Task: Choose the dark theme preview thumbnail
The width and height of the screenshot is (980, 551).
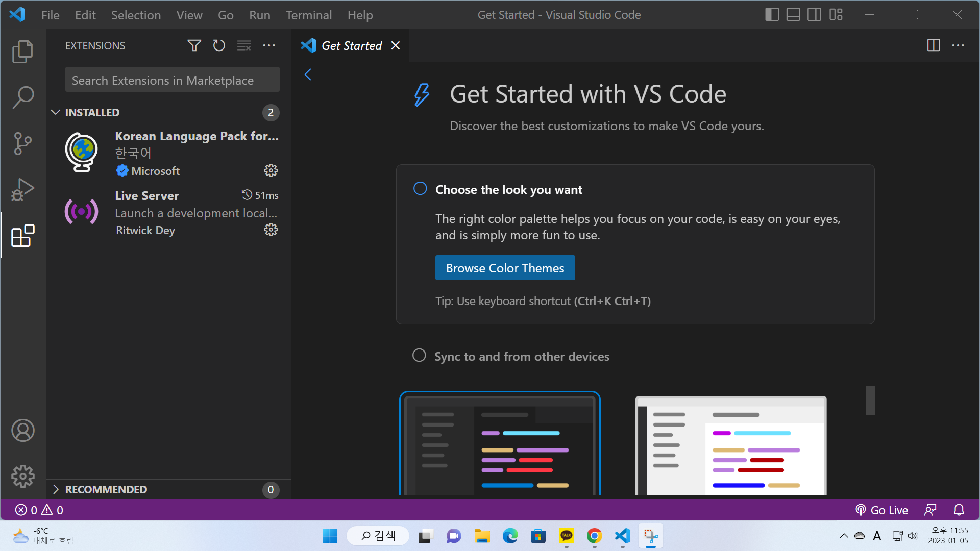Action: [500, 444]
